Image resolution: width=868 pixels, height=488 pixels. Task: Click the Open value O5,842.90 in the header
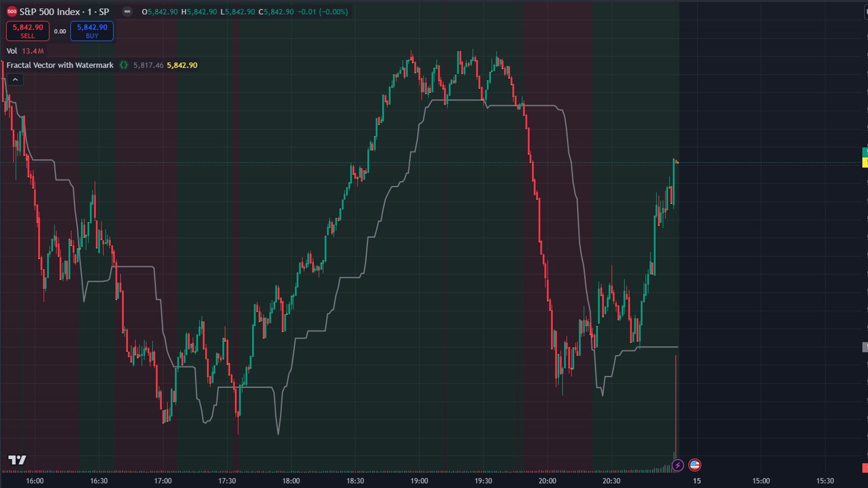click(160, 12)
